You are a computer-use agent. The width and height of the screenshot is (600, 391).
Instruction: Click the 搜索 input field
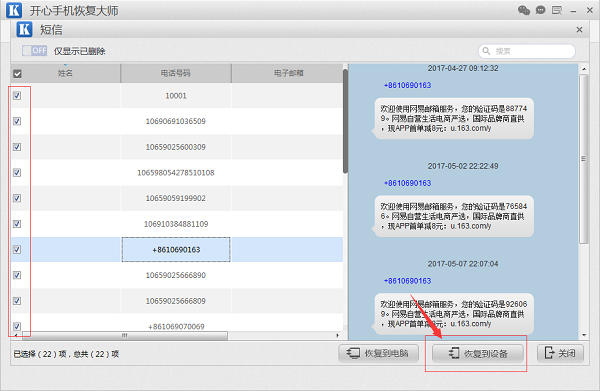[x=527, y=51]
